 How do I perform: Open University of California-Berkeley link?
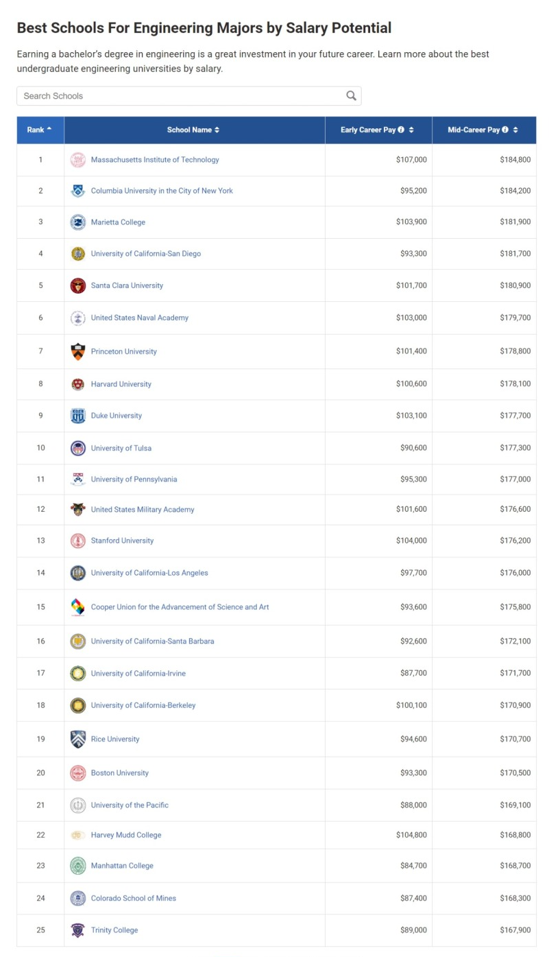pos(143,705)
